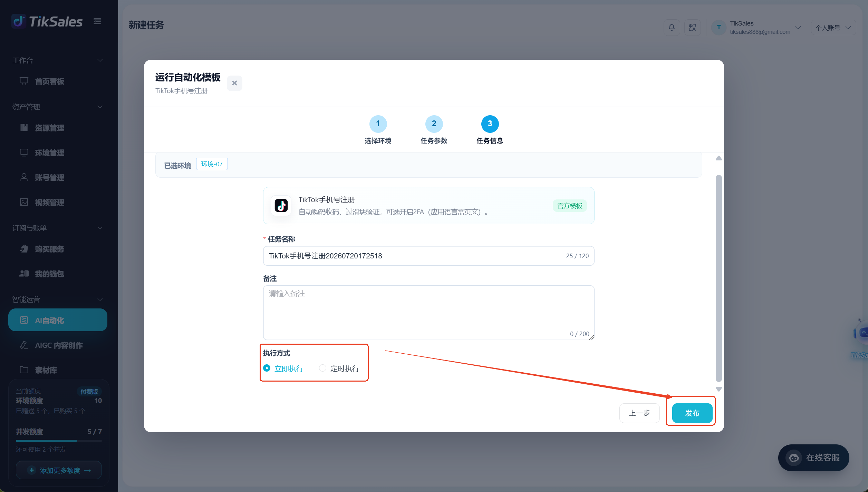The height and width of the screenshot is (492, 868).
Task: Select 定时执行 radio option
Action: (339, 368)
